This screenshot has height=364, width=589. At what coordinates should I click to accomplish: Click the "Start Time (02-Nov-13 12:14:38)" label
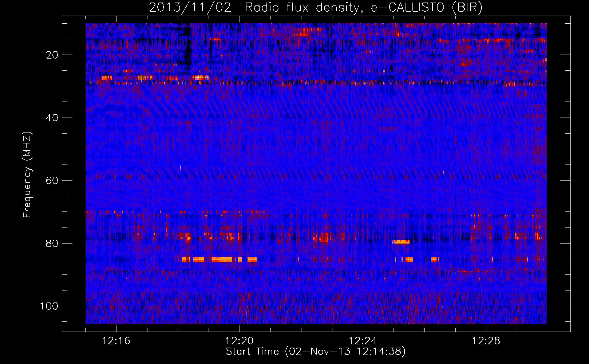point(316,352)
